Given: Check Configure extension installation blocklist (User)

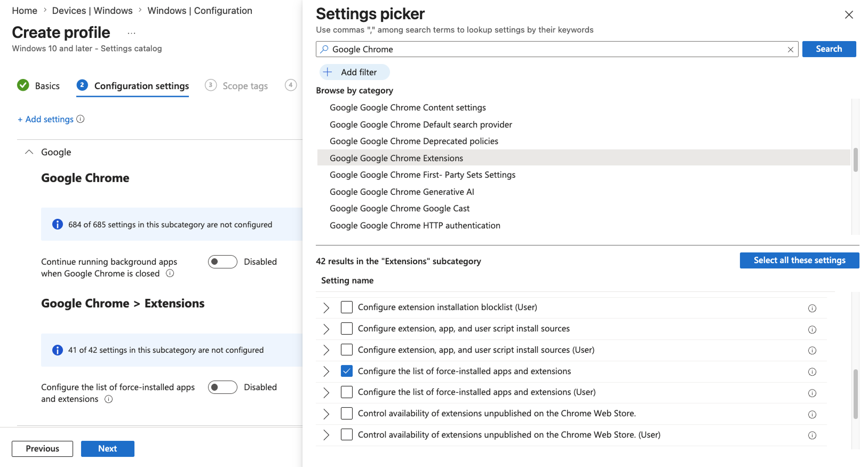Looking at the screenshot, I should click(347, 307).
